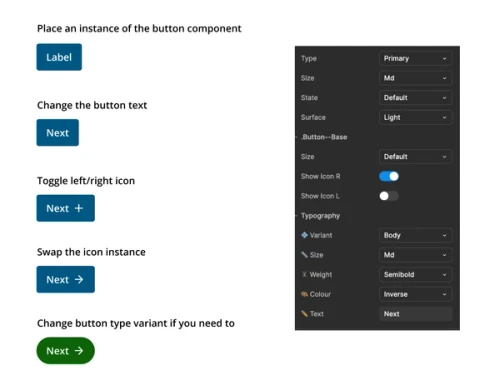Open the State dropdown set to Default
Screen dimensions: 500x386
[415, 98]
